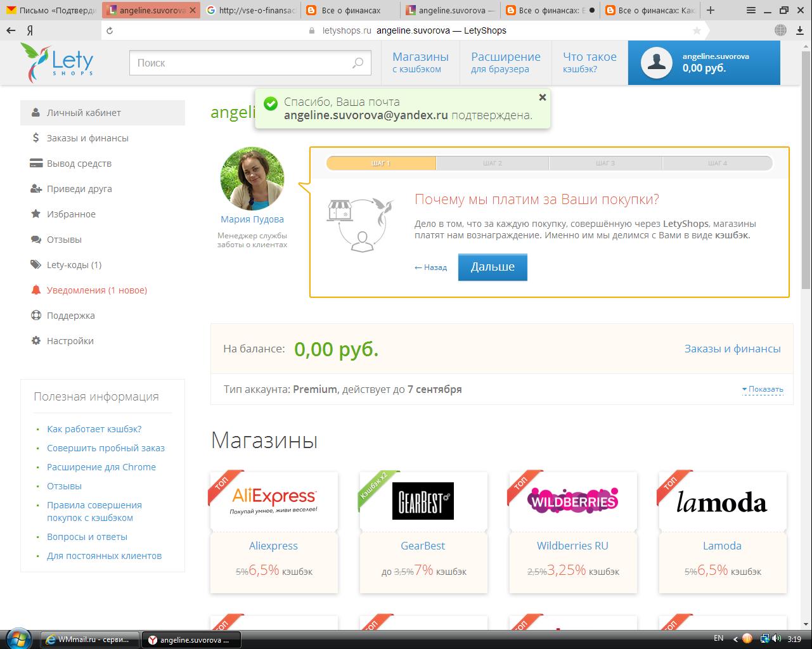Open Совершить пробный заказ link
The image size is (812, 649).
pos(106,448)
